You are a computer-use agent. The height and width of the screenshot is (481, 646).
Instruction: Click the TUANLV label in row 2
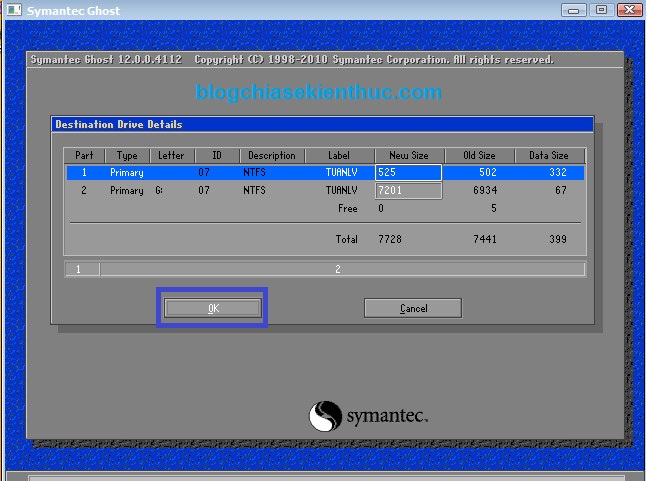point(342,191)
